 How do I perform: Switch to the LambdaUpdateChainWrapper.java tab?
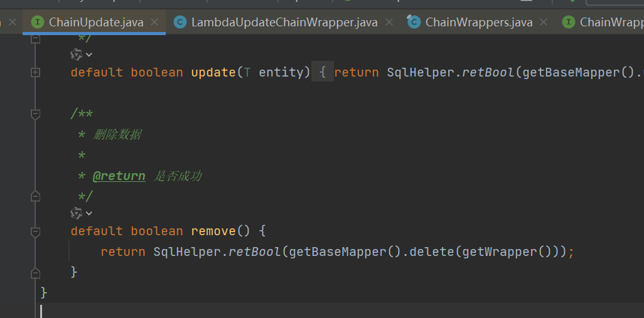[284, 23]
